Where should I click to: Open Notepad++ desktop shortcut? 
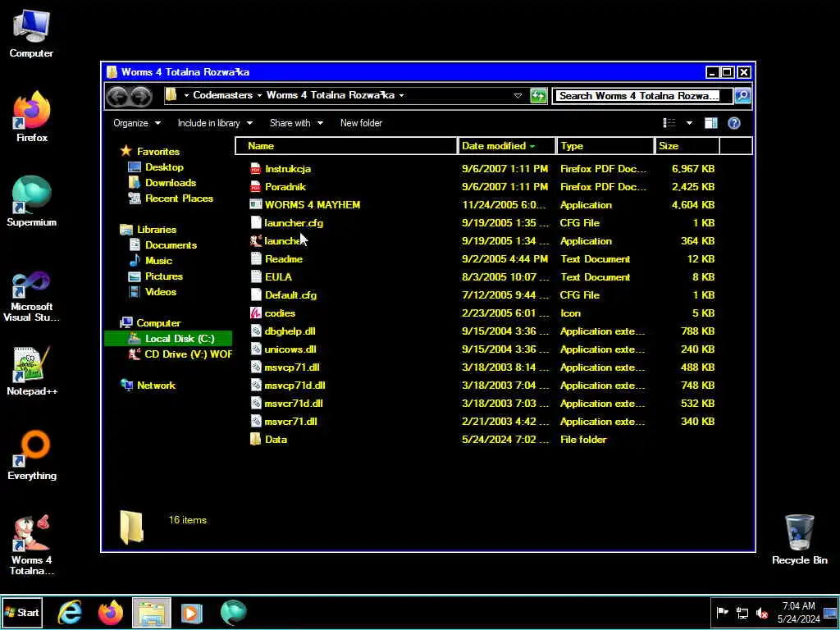32,371
